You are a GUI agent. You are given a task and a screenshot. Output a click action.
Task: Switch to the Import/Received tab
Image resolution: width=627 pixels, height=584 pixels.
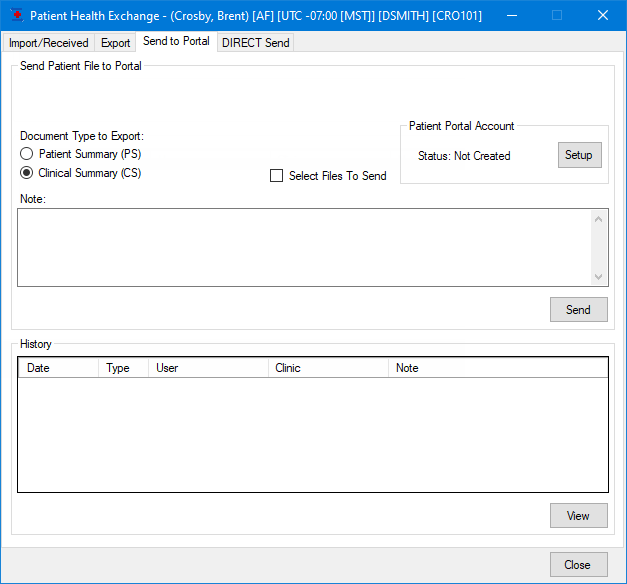[x=48, y=42]
